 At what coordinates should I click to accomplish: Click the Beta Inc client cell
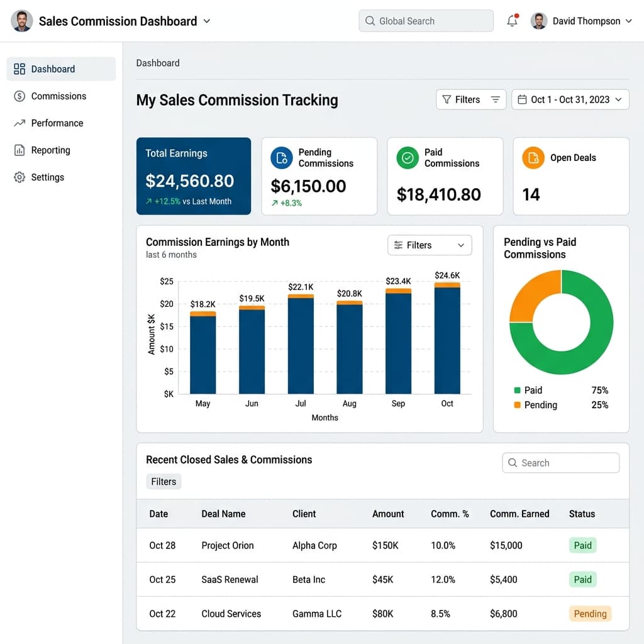pos(308,579)
